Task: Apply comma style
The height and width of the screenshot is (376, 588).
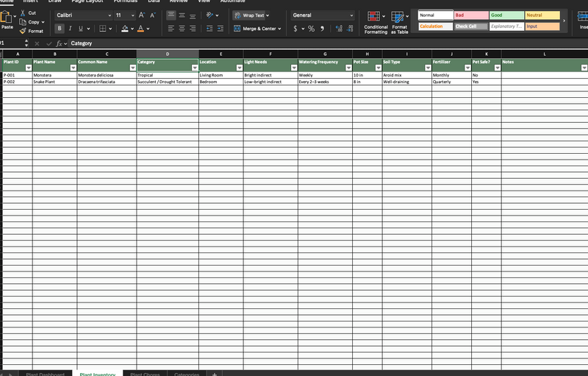Action: pyautogui.click(x=322, y=29)
